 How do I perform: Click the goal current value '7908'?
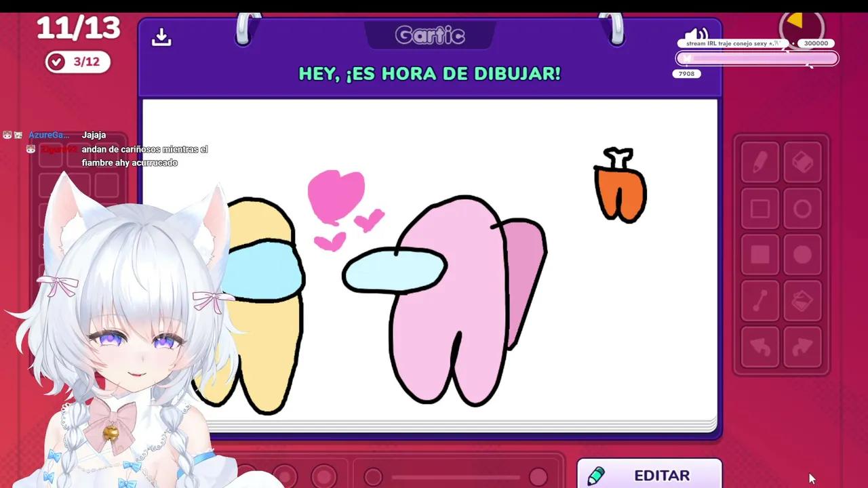[x=687, y=74]
